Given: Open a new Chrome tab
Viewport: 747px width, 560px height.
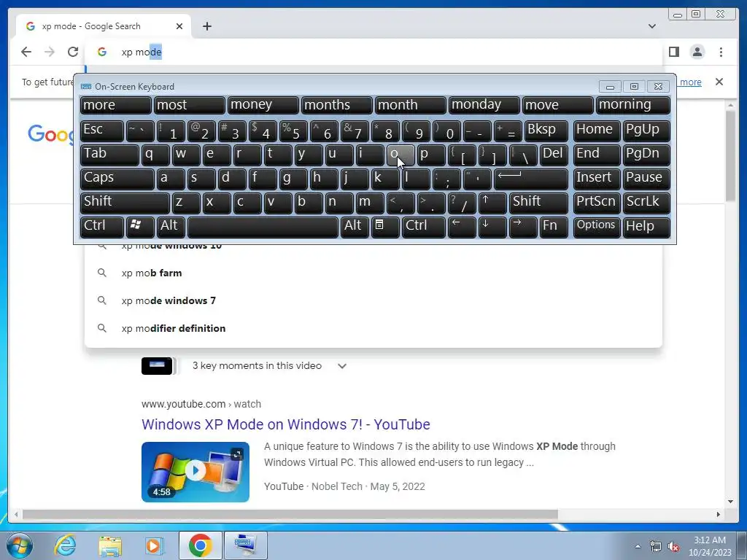Looking at the screenshot, I should (x=206, y=26).
